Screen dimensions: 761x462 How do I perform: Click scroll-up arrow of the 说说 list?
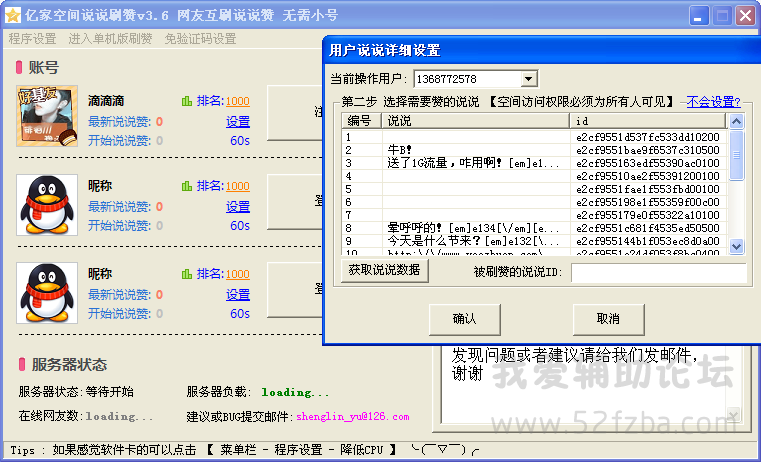click(x=736, y=121)
